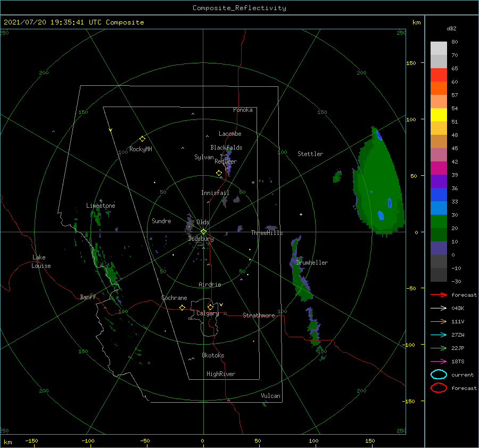Click the Blackfalds city label
Viewport: 479px width, 448px height.
click(226, 148)
